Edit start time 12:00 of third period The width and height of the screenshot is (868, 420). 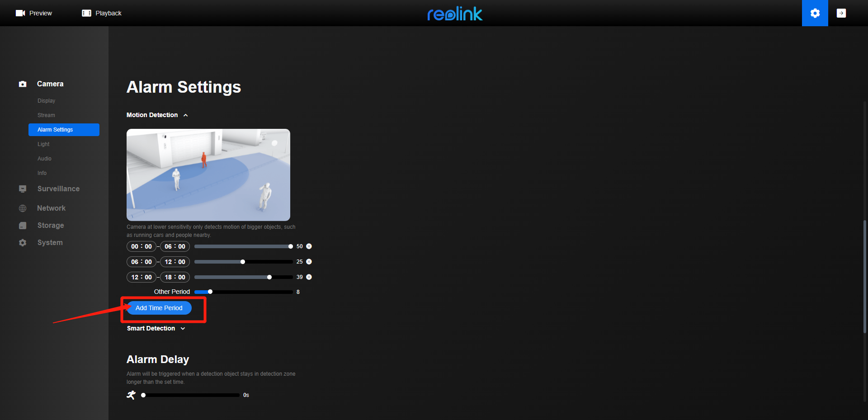click(x=142, y=277)
